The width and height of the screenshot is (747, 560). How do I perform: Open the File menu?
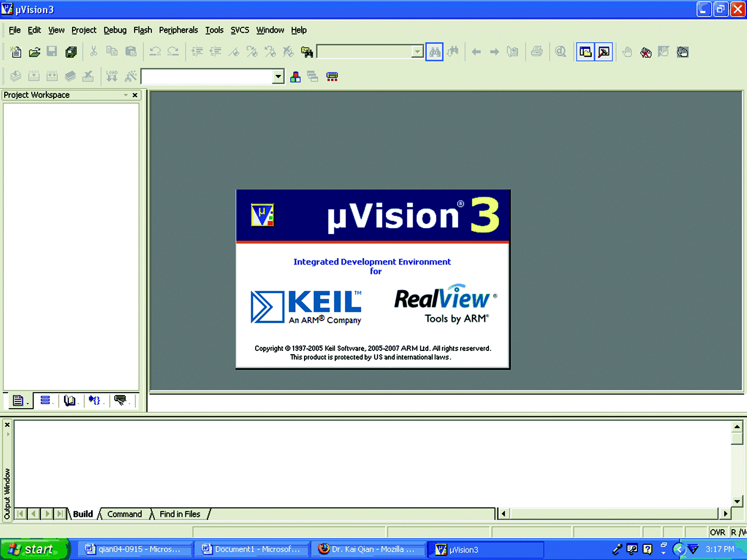[15, 30]
